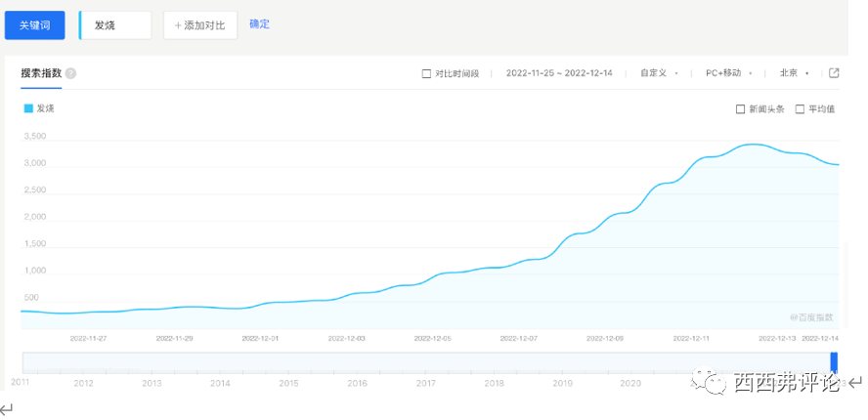Click the WeChat logo near 西西弗评论
Screen dimensions: 868x420
pos(716,382)
